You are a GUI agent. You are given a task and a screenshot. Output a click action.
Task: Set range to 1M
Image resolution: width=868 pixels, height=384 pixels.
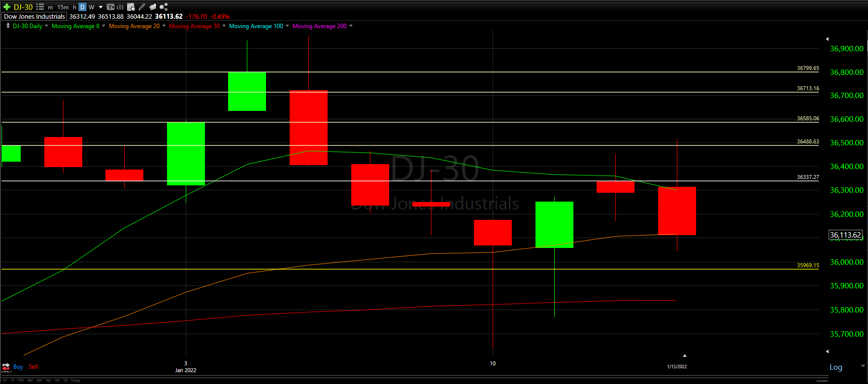[x=48, y=381]
